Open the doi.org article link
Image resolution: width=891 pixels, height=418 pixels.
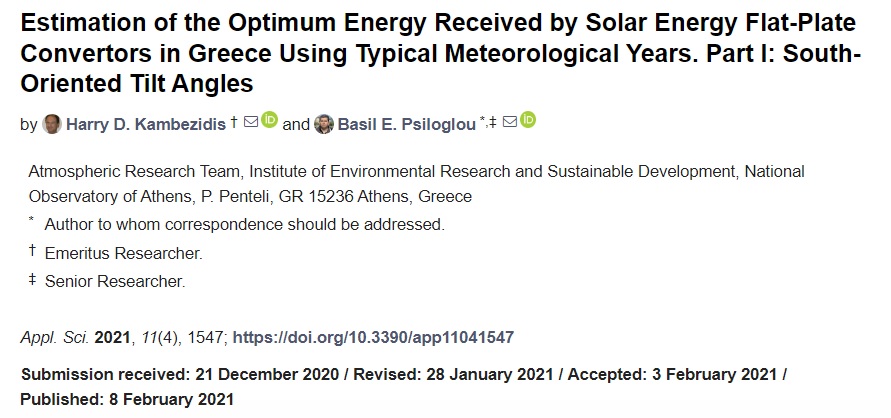tap(378, 337)
